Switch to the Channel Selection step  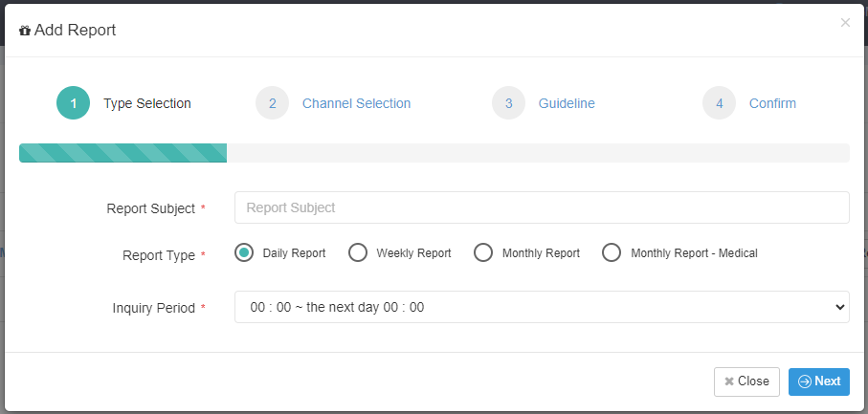pos(357,103)
